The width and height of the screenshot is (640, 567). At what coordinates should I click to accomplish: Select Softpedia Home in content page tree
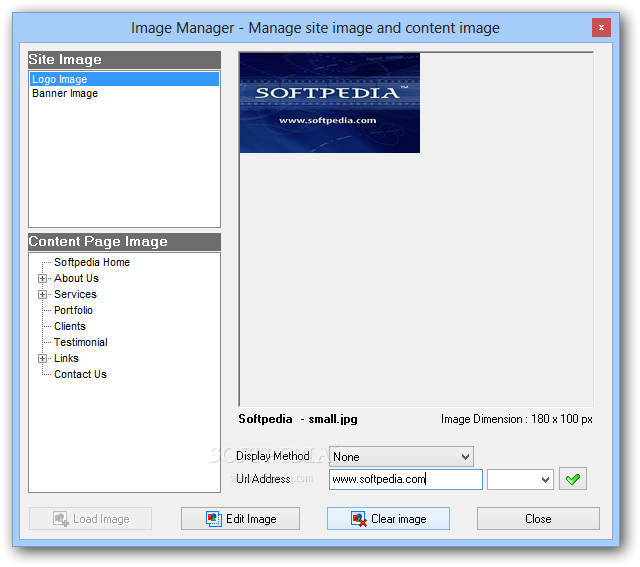click(92, 262)
